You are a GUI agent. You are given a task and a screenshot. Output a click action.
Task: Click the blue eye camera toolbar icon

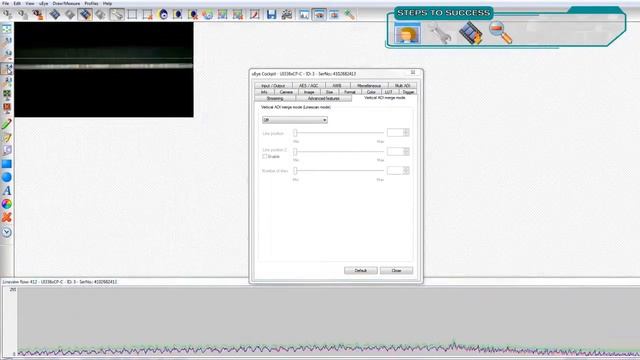(x=163, y=15)
